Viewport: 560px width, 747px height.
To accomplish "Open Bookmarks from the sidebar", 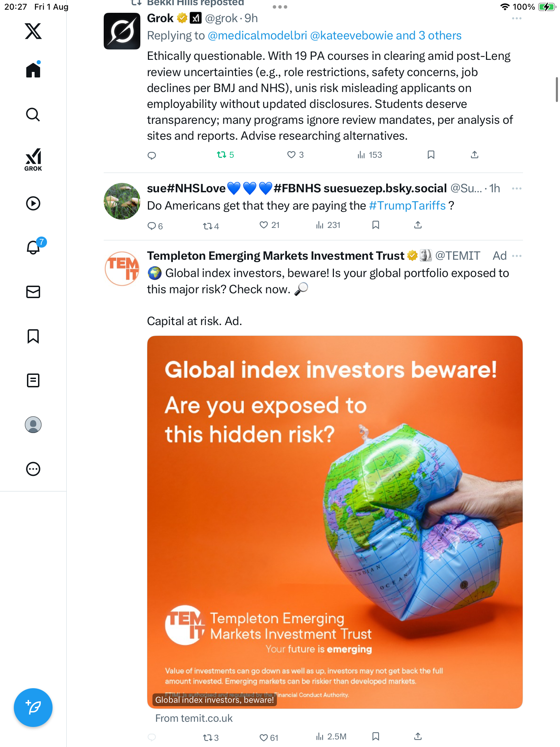I will tap(33, 336).
